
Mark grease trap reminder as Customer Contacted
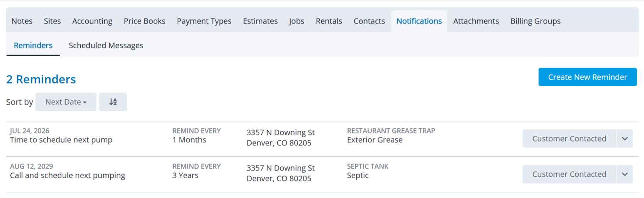(x=569, y=138)
